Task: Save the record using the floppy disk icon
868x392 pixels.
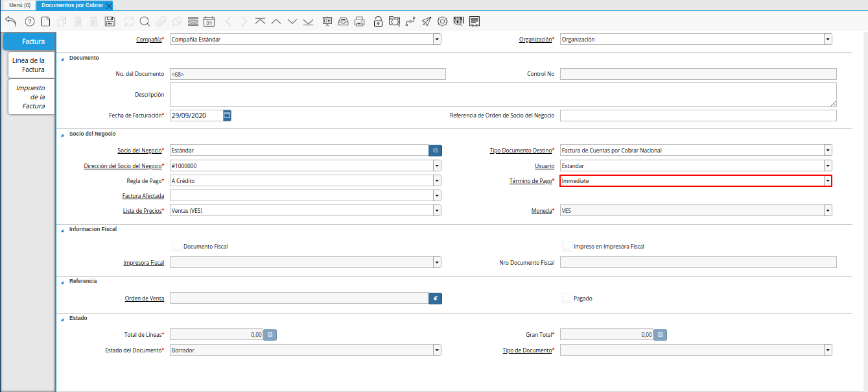Action: [x=110, y=21]
